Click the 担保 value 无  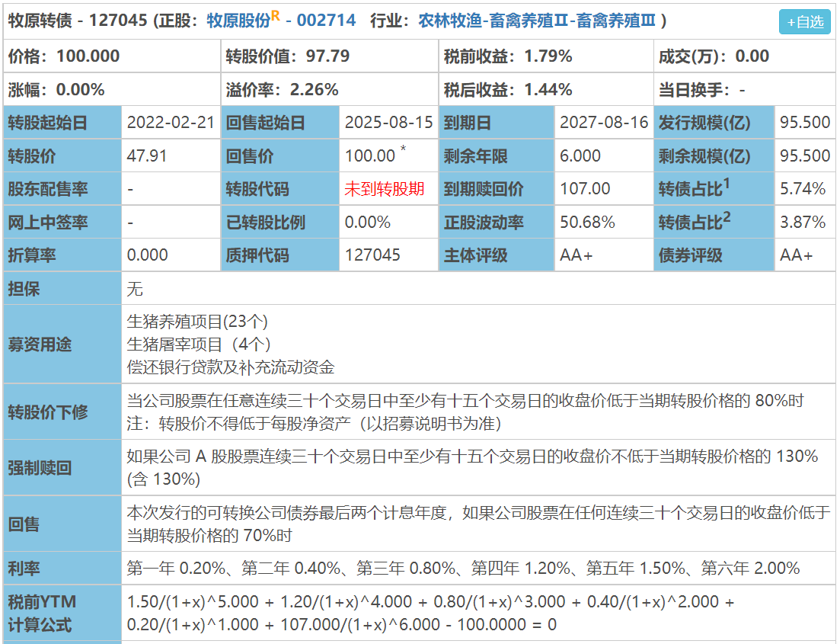(x=135, y=289)
